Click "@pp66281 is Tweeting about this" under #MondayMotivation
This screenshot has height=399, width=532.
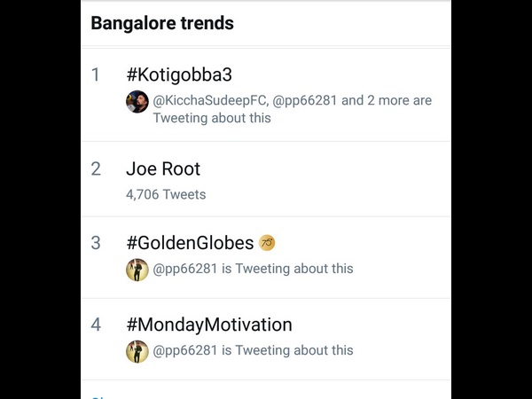[x=253, y=350]
